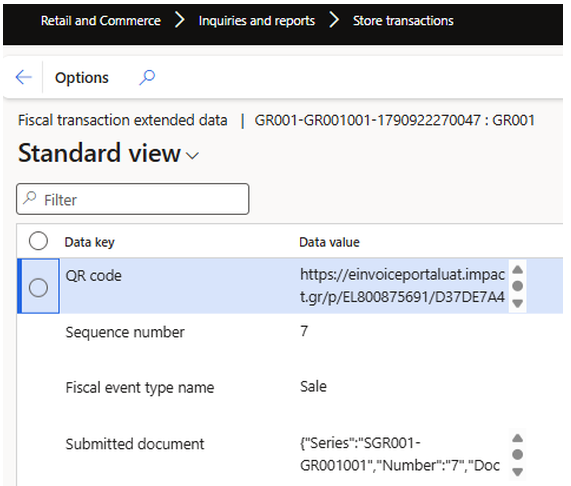Screen dimensions: 571x486
Task: Navigate to Retail and Commerce breadcrumb
Action: point(101,21)
